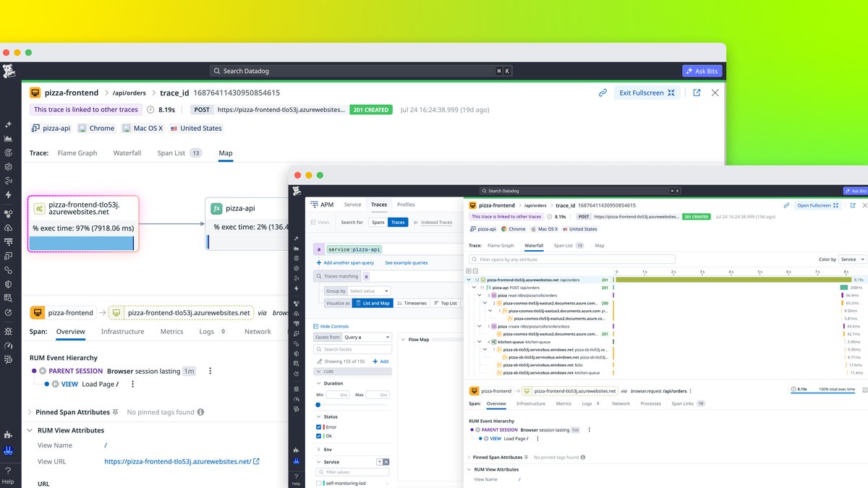Copy trace link icon in front window
The width and height of the screenshot is (868, 488).
tap(786, 205)
